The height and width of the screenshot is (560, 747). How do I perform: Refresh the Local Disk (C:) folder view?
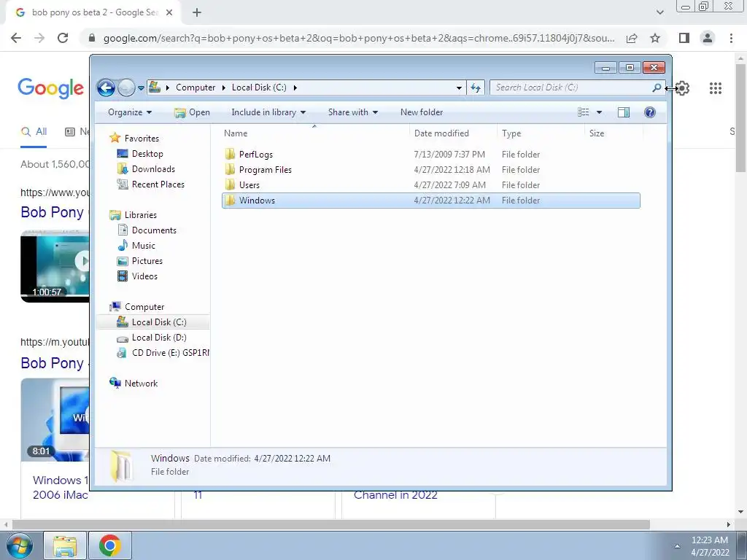tap(476, 87)
